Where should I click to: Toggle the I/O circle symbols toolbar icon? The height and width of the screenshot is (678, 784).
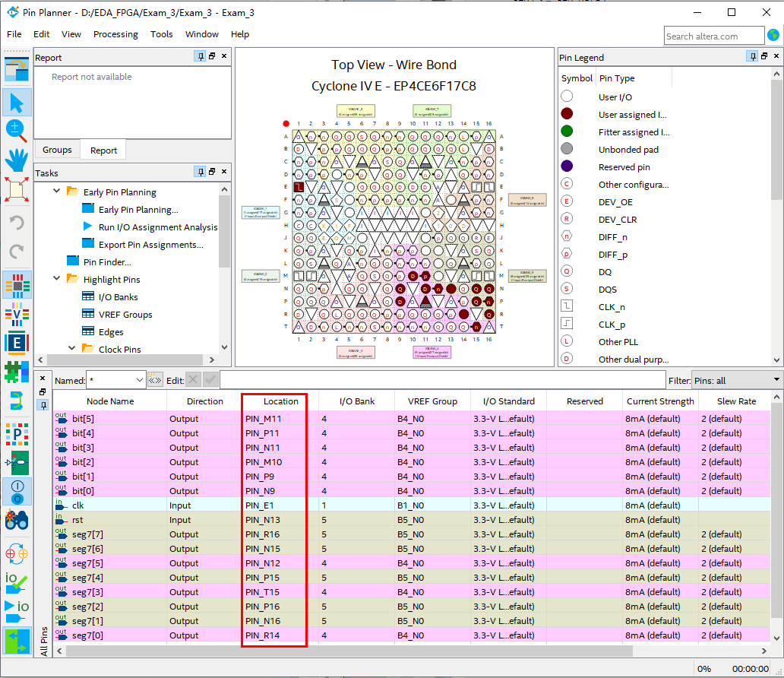(17, 491)
